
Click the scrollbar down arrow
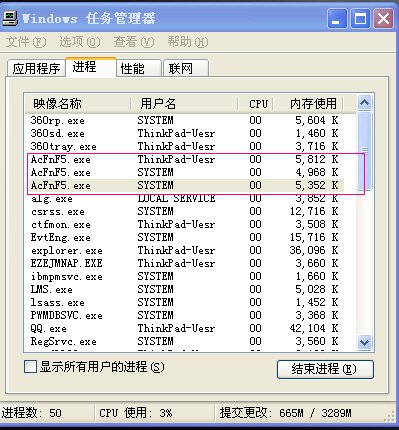(x=364, y=342)
